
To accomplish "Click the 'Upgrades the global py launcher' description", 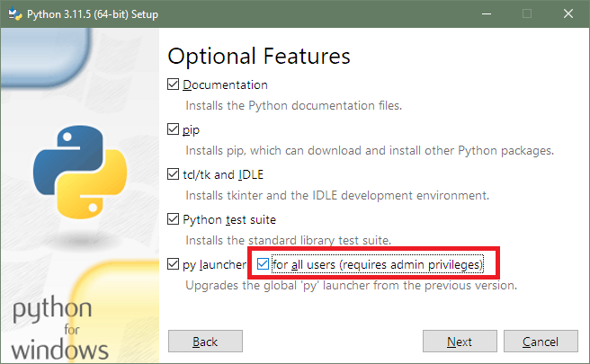I will click(351, 286).
